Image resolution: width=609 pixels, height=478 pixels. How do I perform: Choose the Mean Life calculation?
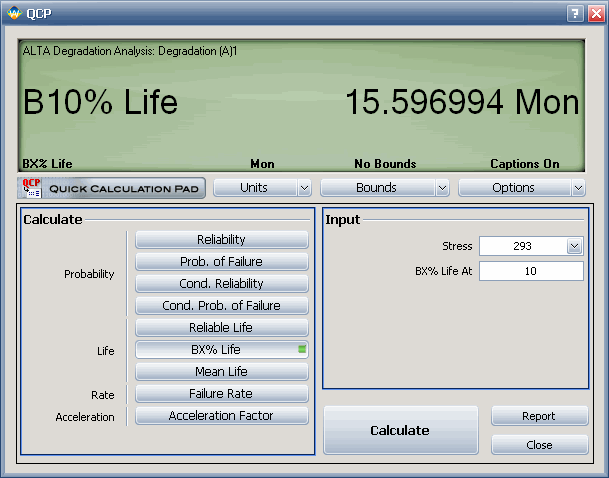click(x=221, y=372)
